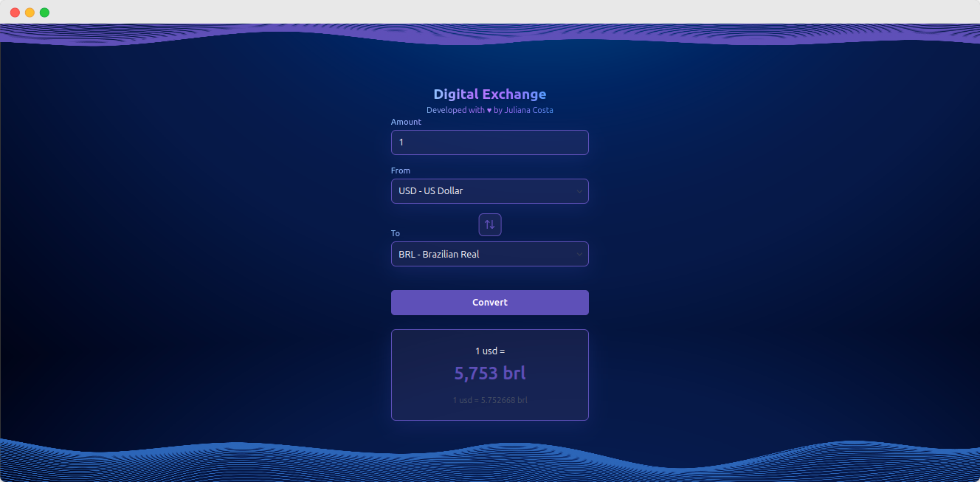The width and height of the screenshot is (980, 482).
Task: Click the yellow minimize button in the title bar
Action: coord(30,12)
